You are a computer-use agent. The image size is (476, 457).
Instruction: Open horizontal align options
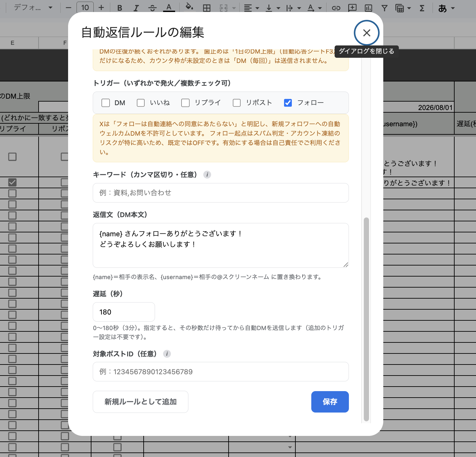[x=251, y=8]
